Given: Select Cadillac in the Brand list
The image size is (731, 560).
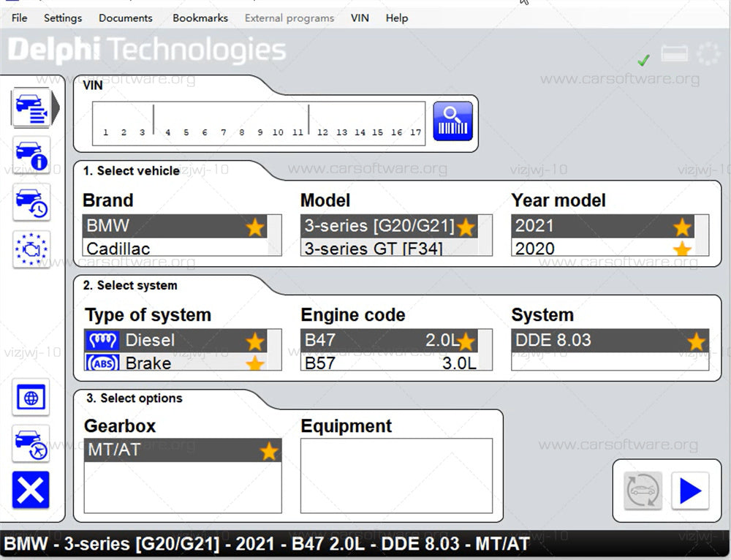Looking at the screenshot, I should click(175, 248).
